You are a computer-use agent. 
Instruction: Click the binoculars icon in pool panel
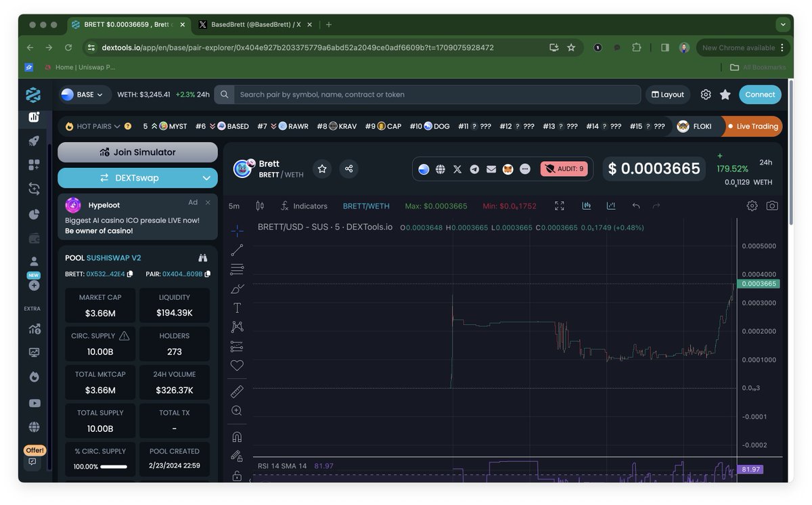pos(202,258)
